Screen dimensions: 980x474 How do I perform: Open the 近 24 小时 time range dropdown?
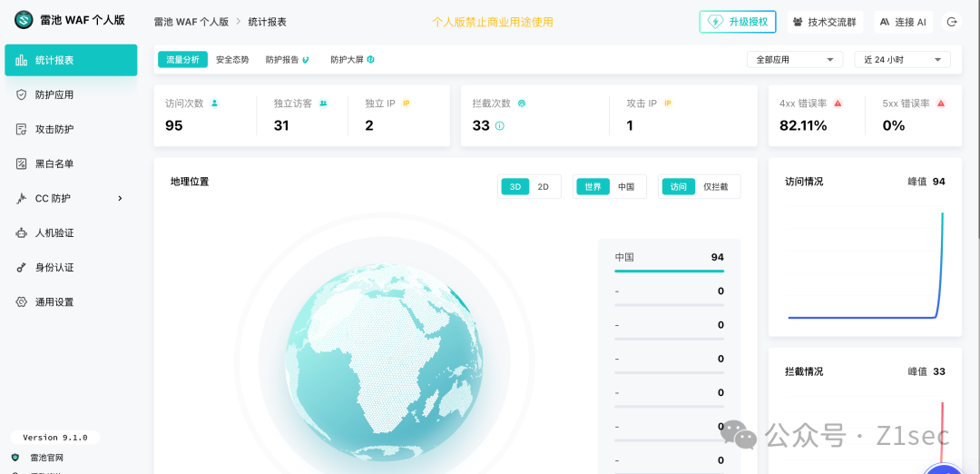[903, 59]
